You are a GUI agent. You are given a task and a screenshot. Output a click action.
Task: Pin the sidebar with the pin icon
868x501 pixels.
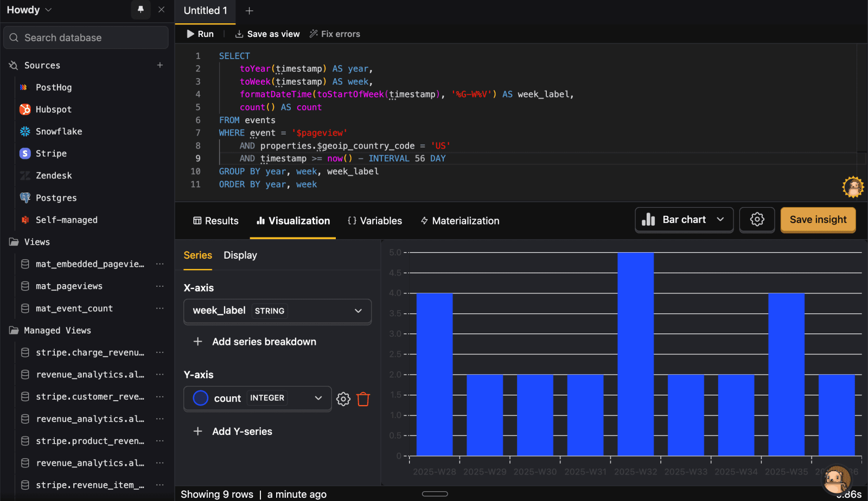pos(141,10)
